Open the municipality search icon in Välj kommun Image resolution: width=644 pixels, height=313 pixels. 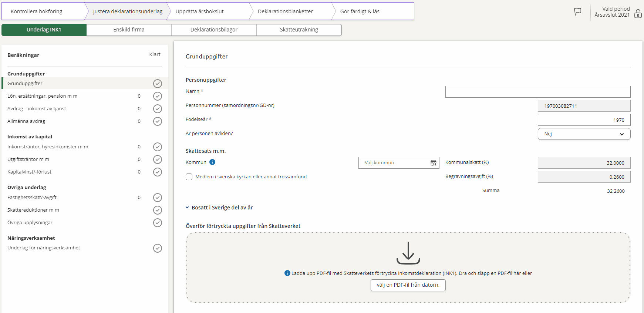[x=434, y=163]
